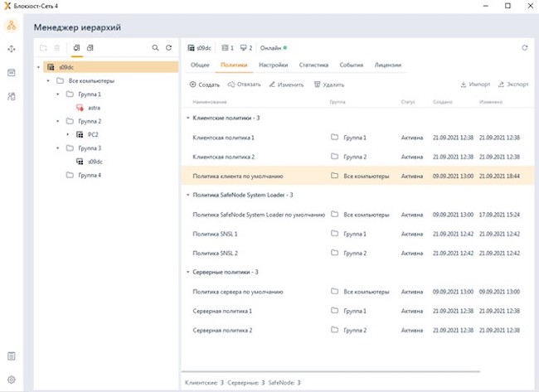The image size is (539, 392).
Task: Click the settings gear in left sidebar
Action: (11, 380)
